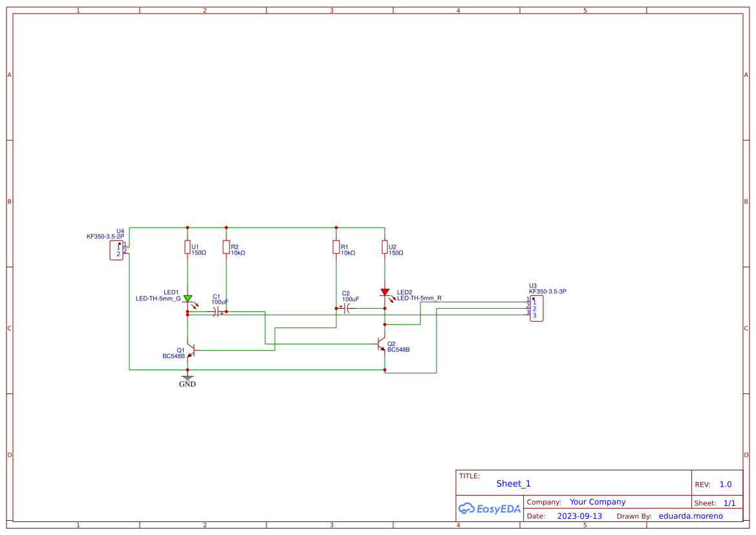Select the GND ground symbol
This screenshot has width=756, height=535.
(x=188, y=378)
